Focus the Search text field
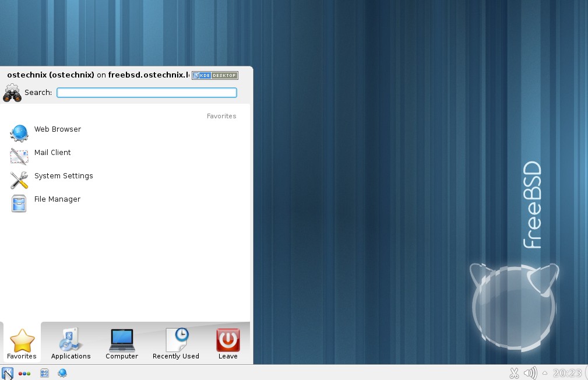 pyautogui.click(x=147, y=93)
